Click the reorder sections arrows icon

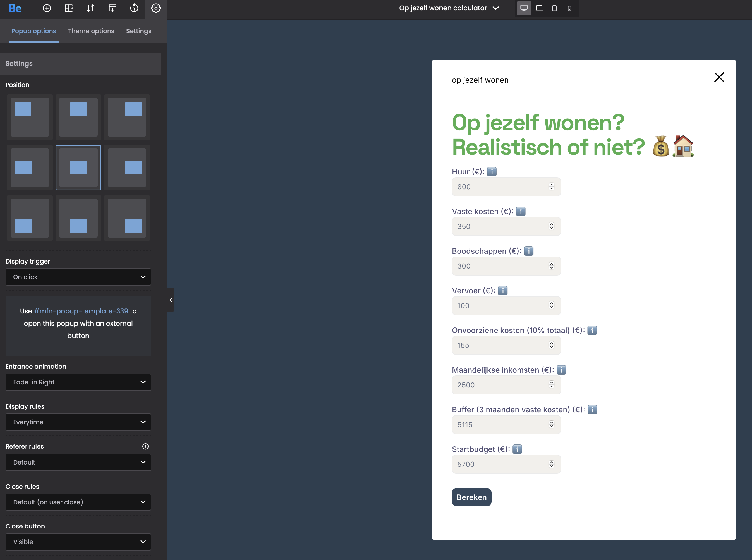90,8
